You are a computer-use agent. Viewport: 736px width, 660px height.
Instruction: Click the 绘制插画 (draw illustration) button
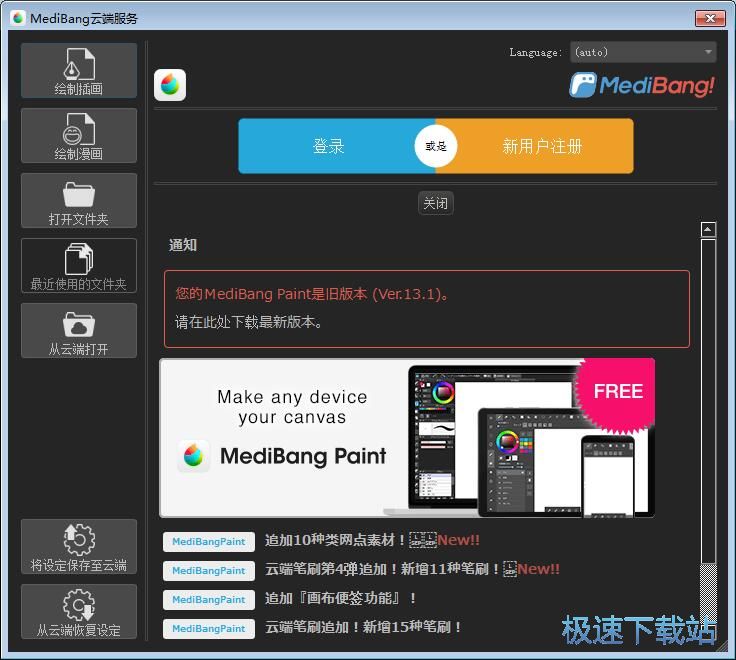[79, 70]
